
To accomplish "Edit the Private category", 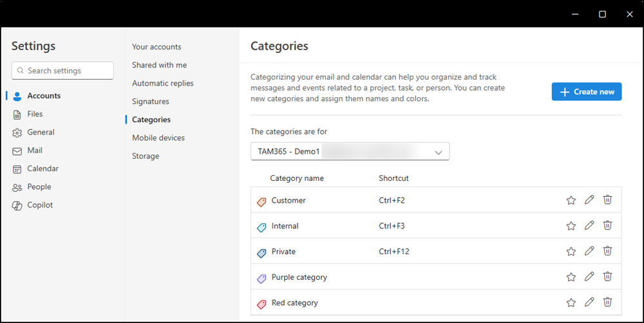I will pos(589,251).
